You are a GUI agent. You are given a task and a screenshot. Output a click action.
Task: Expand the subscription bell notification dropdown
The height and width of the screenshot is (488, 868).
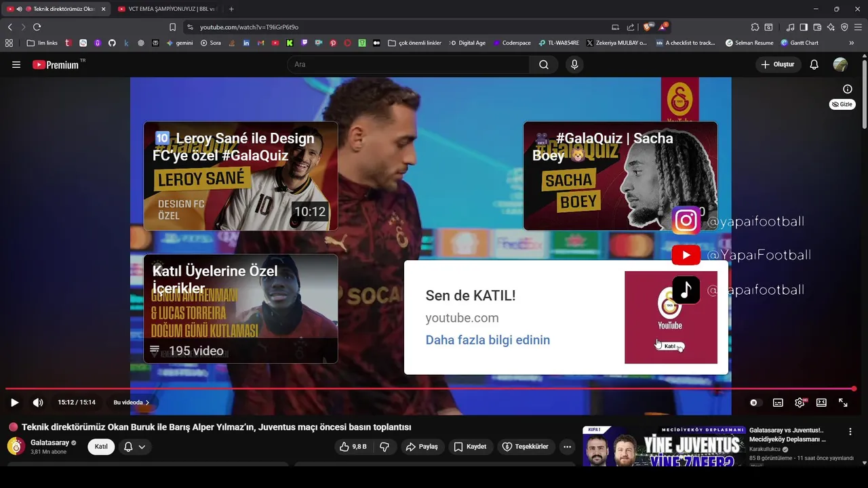click(135, 447)
